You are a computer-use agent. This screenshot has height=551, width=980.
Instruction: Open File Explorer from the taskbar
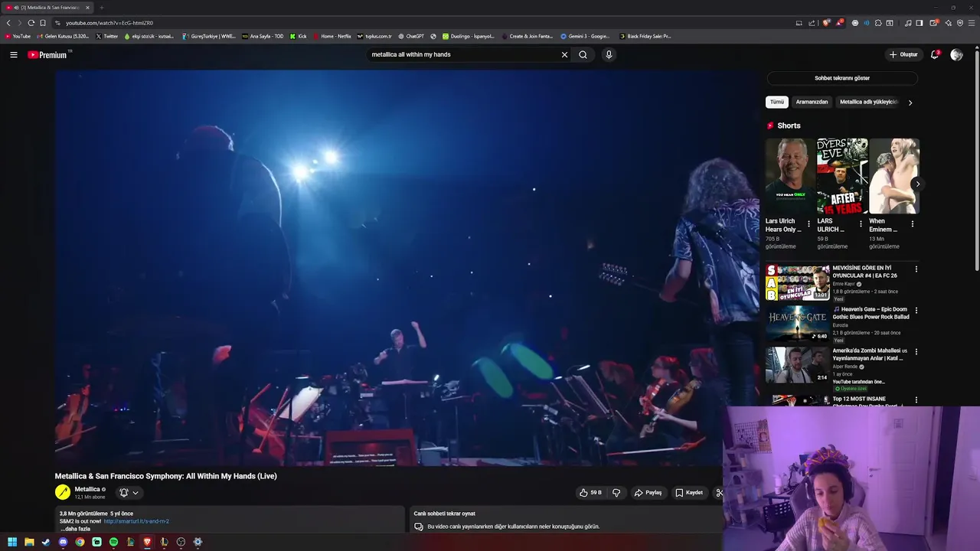click(29, 542)
